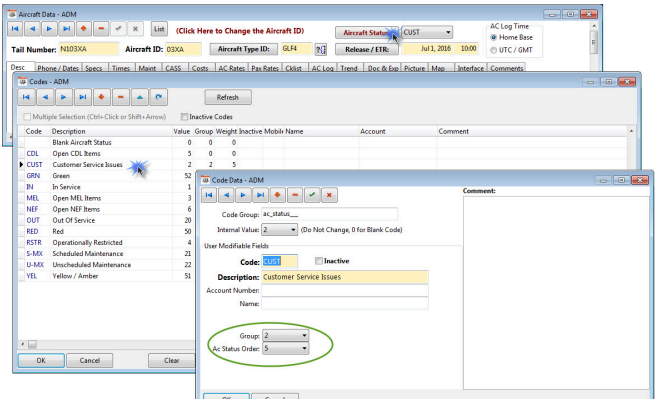Click the Code field containing CUST

point(279,261)
